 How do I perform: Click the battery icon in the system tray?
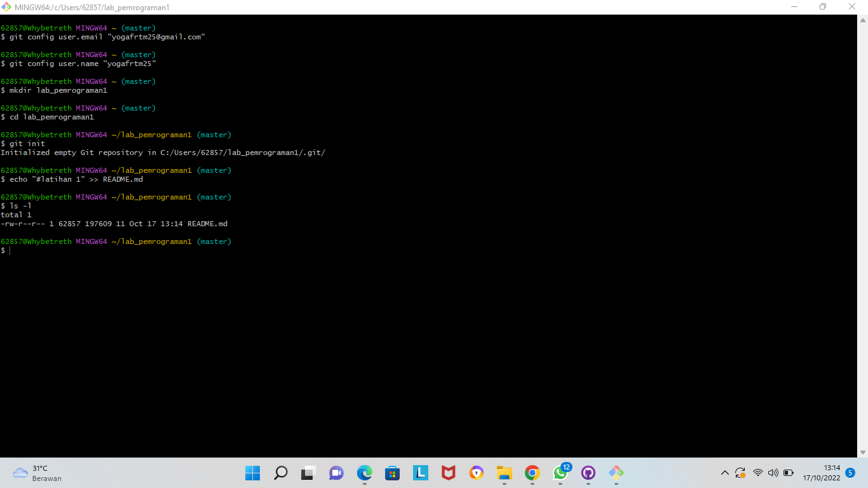tap(789, 473)
